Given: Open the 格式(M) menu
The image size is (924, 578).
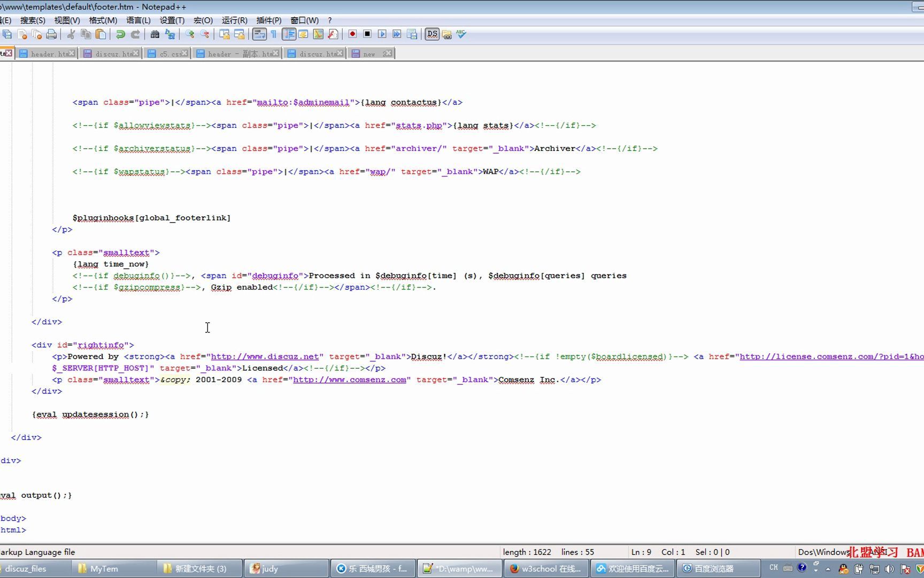Looking at the screenshot, I should click(103, 20).
